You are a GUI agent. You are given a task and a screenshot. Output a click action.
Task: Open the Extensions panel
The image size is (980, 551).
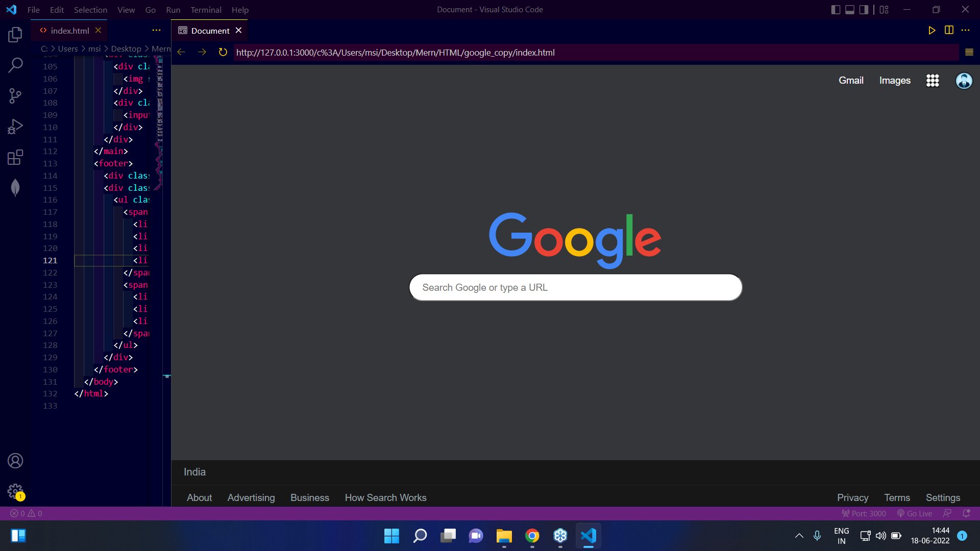[x=15, y=157]
